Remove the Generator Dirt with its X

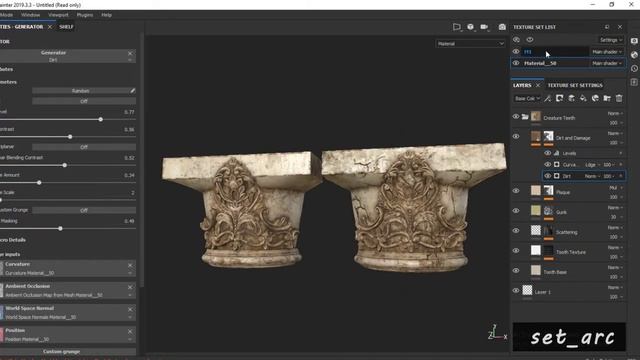[130, 53]
